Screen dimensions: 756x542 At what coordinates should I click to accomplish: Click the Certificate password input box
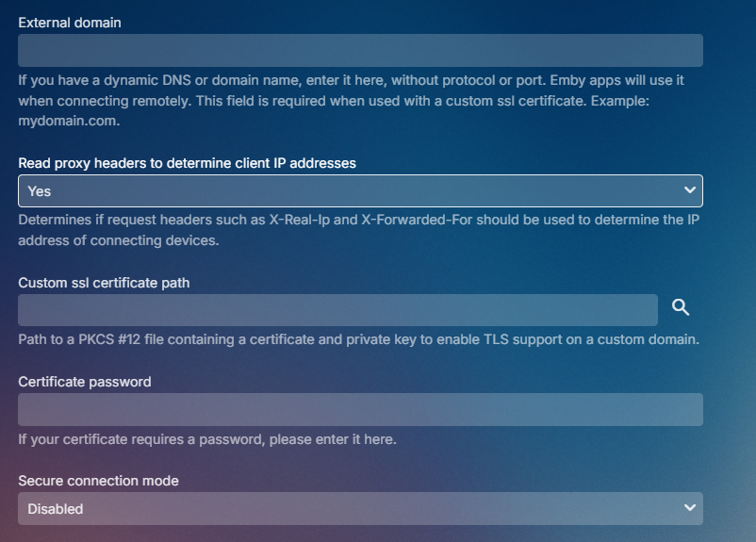point(360,409)
